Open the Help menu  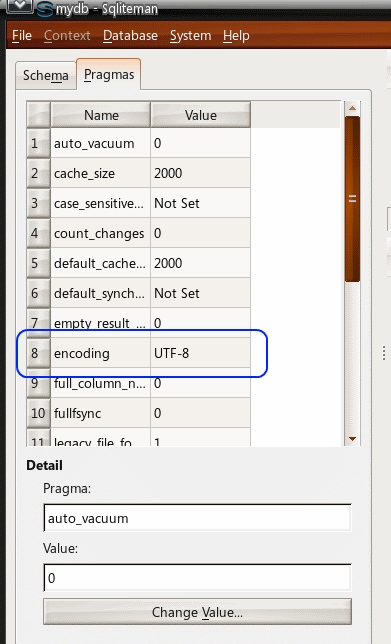236,36
